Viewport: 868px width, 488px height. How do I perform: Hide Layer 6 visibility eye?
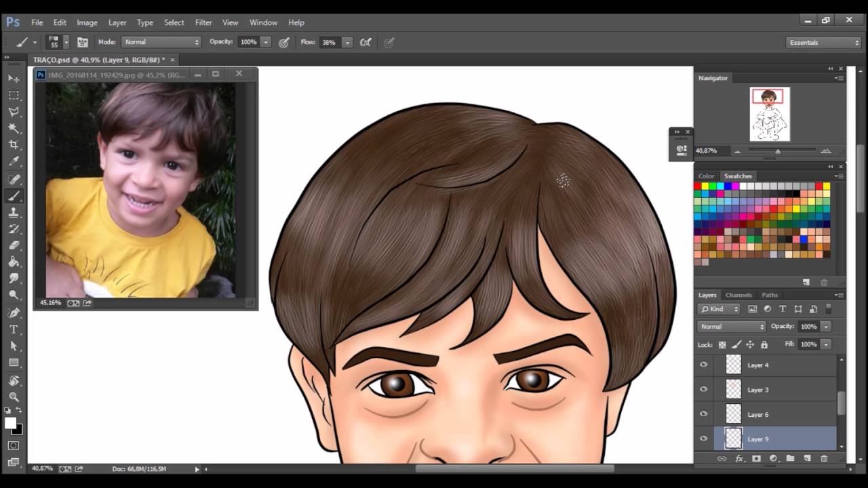tap(704, 413)
